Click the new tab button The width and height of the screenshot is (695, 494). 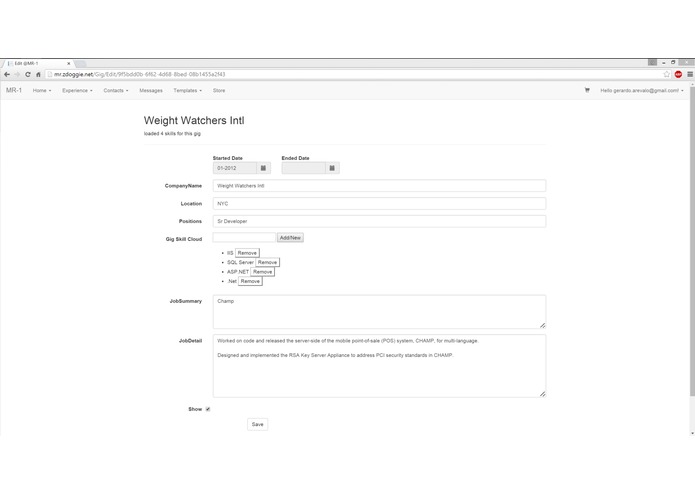(x=81, y=64)
